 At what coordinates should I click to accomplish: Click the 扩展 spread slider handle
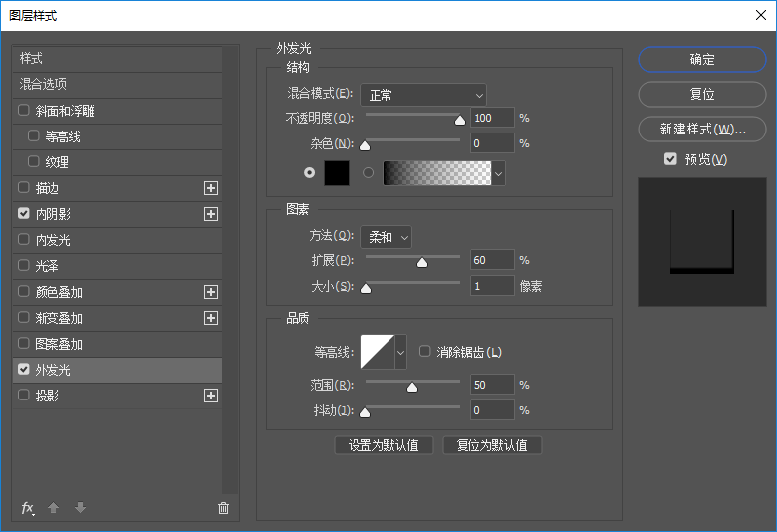(422, 262)
